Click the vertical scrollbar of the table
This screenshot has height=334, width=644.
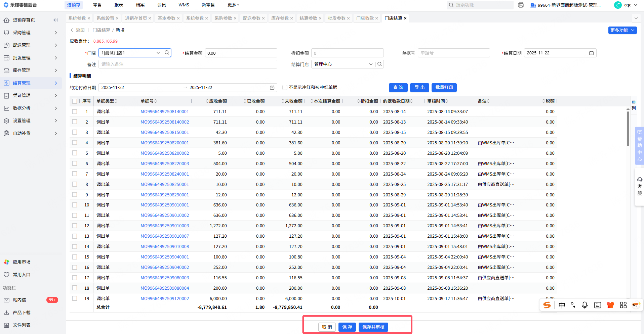click(x=628, y=129)
